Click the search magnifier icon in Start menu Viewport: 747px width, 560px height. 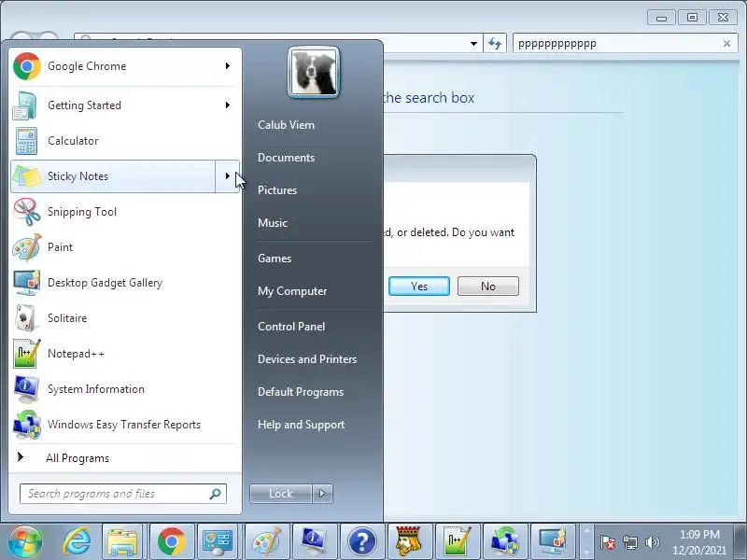216,494
